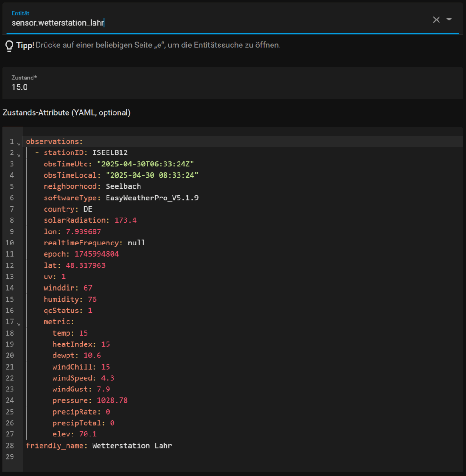
Task: Clear the Entität field with the X icon
Action: pos(436,20)
